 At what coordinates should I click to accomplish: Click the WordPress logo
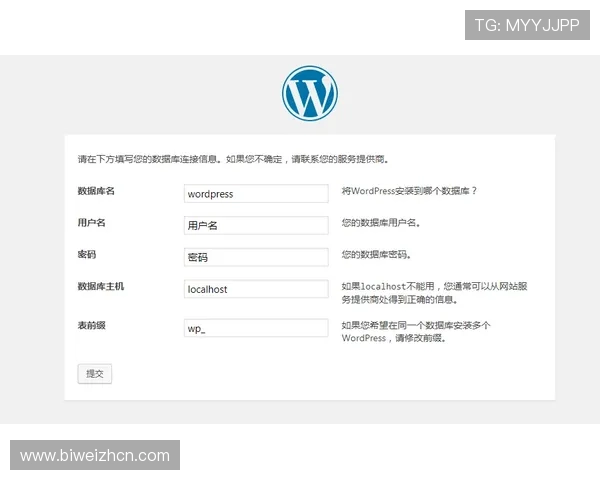310,93
